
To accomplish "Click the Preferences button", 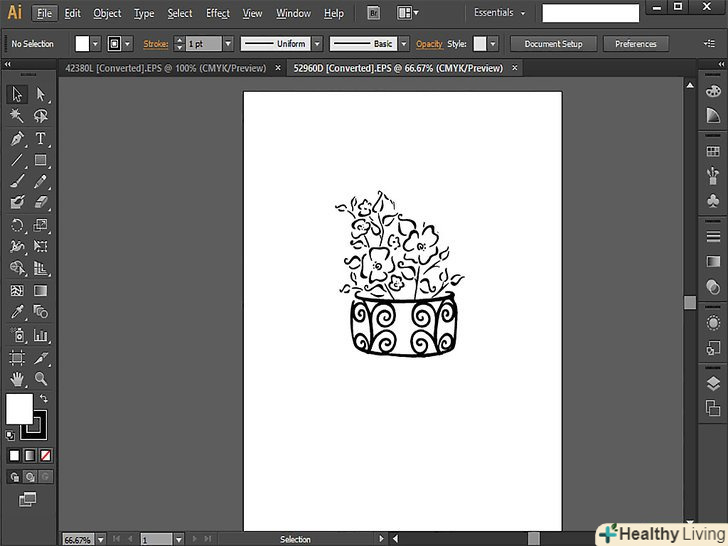I will point(635,44).
